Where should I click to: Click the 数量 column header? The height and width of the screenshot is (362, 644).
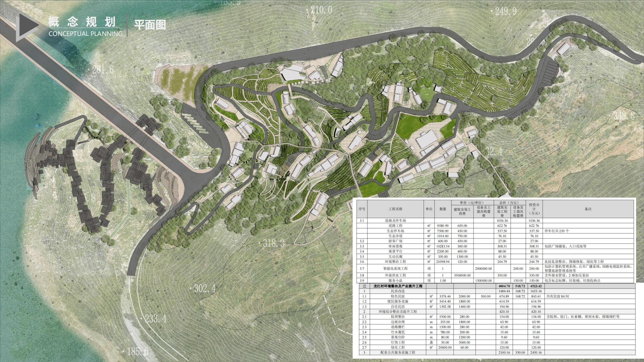(443, 209)
